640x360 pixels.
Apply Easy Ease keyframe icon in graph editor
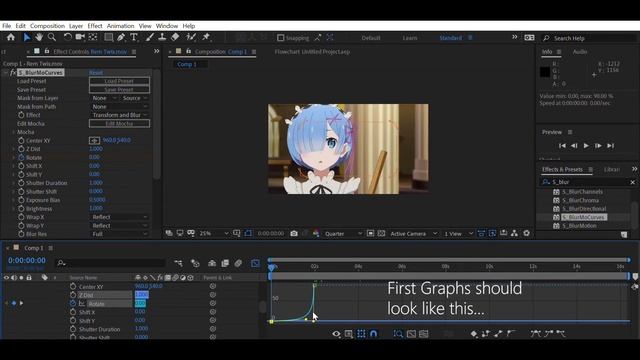point(535,334)
